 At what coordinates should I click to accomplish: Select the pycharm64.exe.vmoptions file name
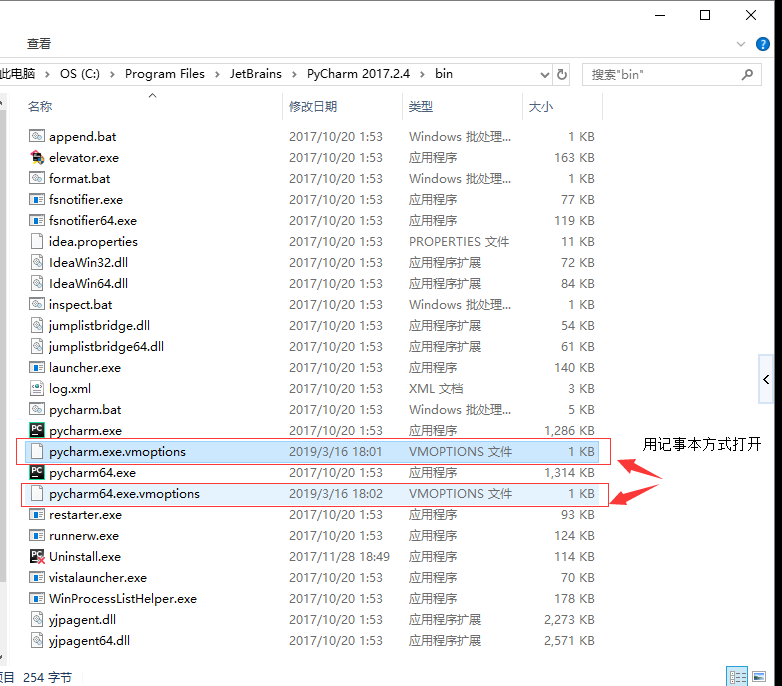[124, 494]
